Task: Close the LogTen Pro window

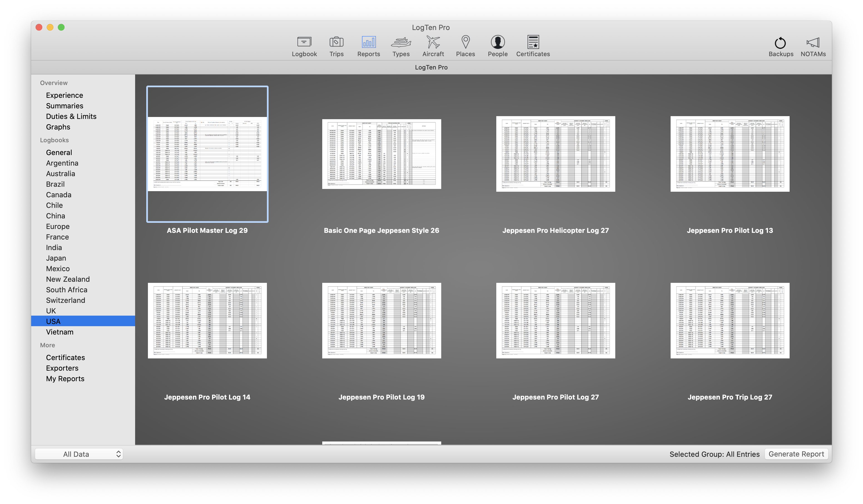Action: point(39,28)
